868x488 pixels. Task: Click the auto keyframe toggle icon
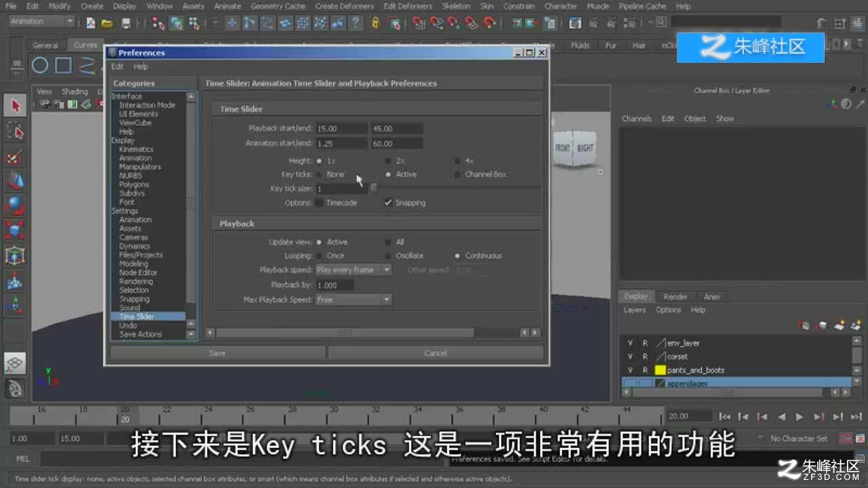coord(846,439)
